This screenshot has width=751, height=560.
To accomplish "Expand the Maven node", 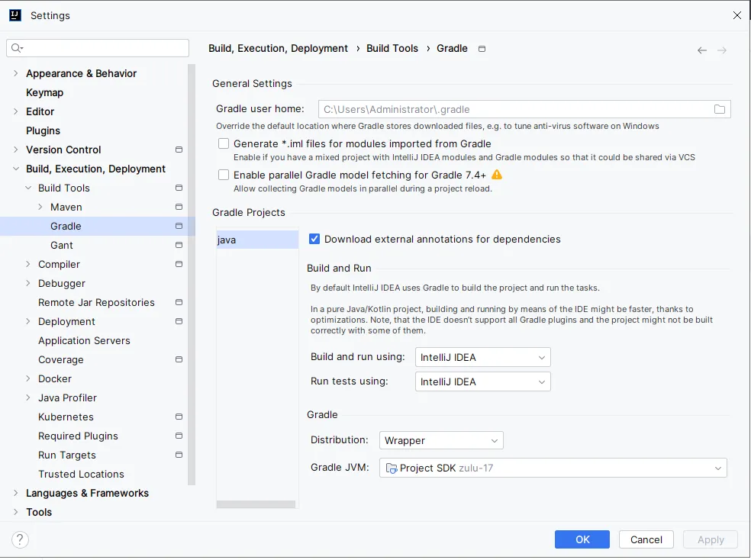I will coord(40,208).
